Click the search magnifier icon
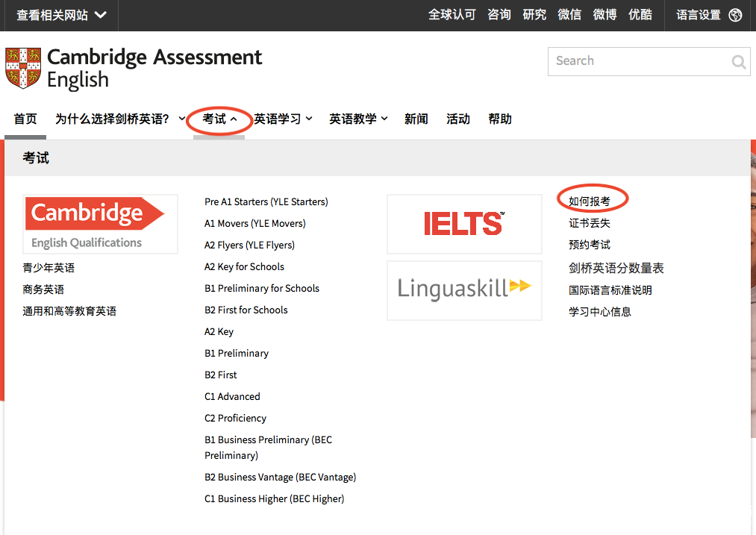Viewport: 756px width, 535px height. click(738, 62)
